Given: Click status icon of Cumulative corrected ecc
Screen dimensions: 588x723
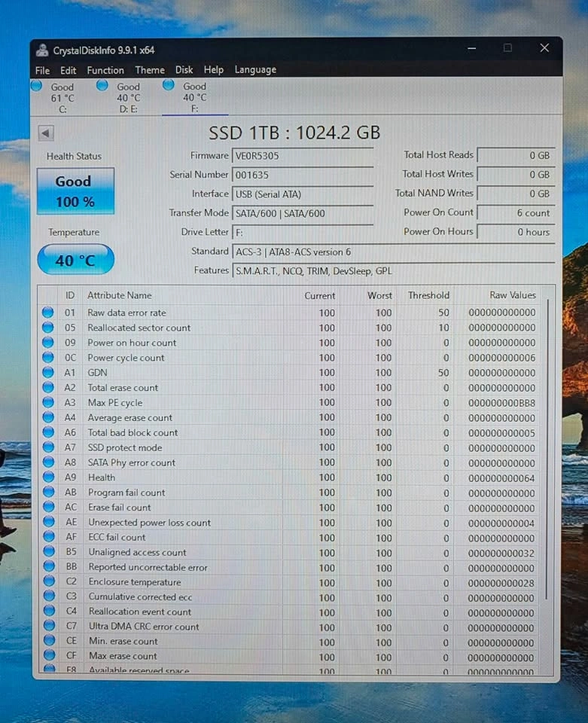Looking at the screenshot, I should pos(49,596).
